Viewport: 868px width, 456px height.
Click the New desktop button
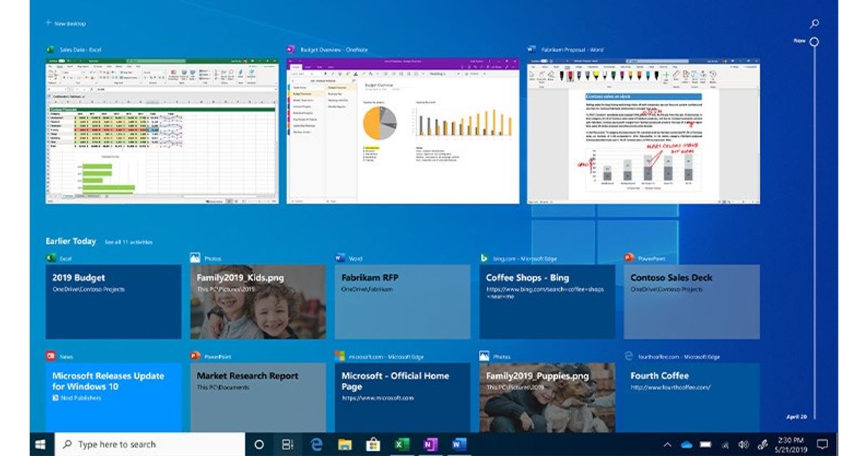pyautogui.click(x=67, y=23)
